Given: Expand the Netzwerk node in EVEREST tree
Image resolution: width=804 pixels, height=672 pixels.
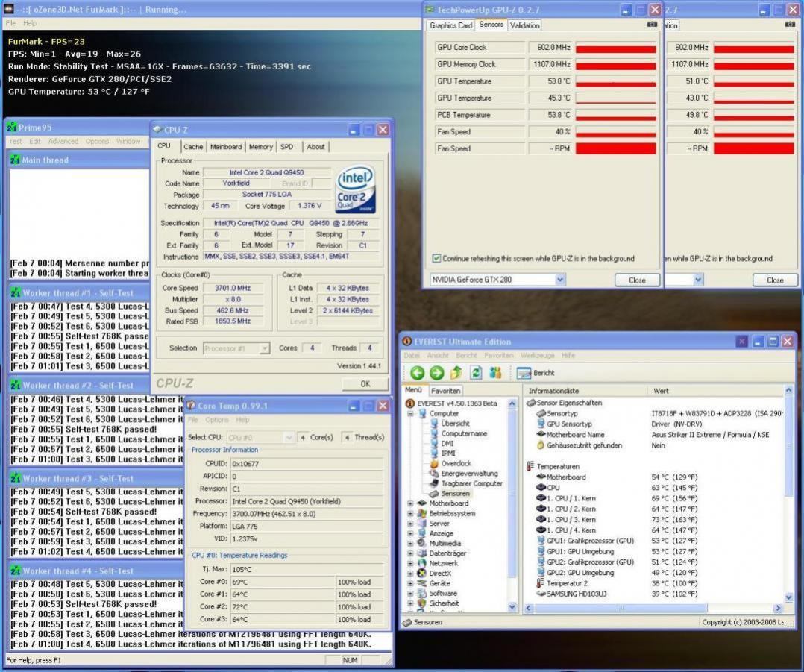Looking at the screenshot, I should [x=410, y=563].
